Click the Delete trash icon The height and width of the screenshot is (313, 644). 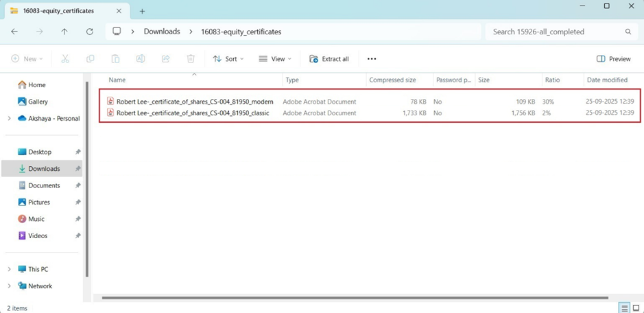[191, 59]
